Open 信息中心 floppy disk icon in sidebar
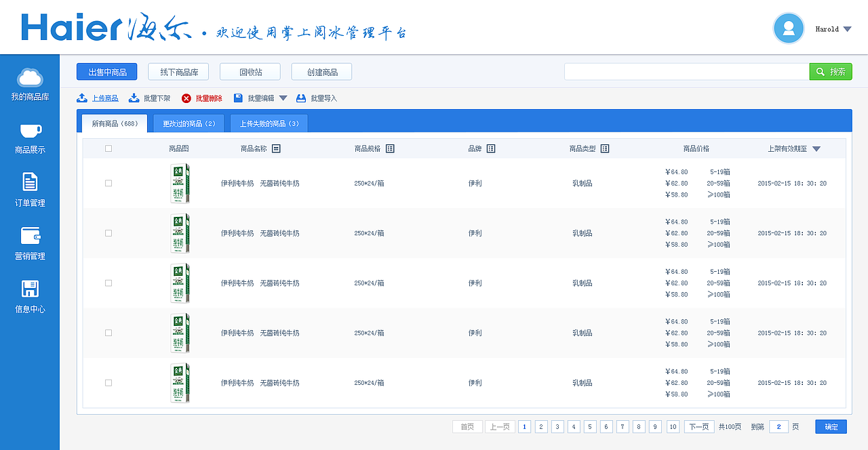 click(x=30, y=289)
